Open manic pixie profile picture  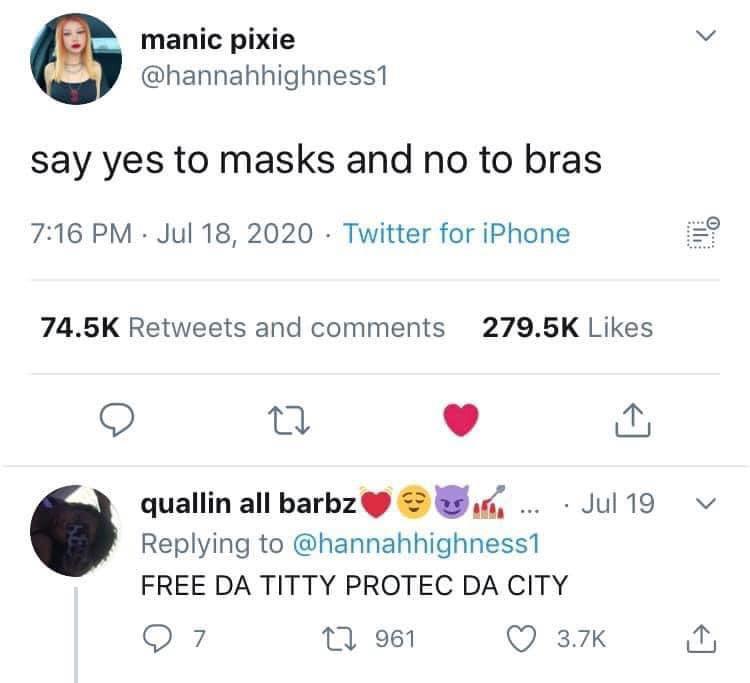pos(76,59)
